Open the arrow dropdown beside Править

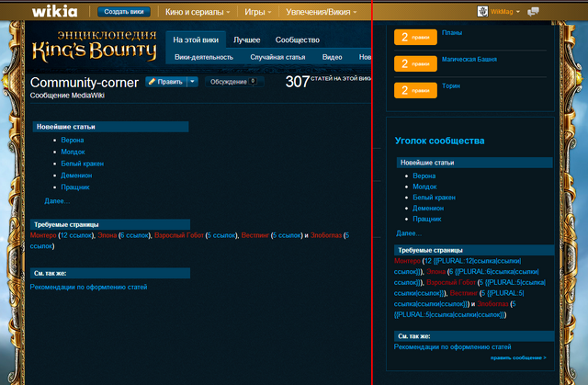pos(192,82)
